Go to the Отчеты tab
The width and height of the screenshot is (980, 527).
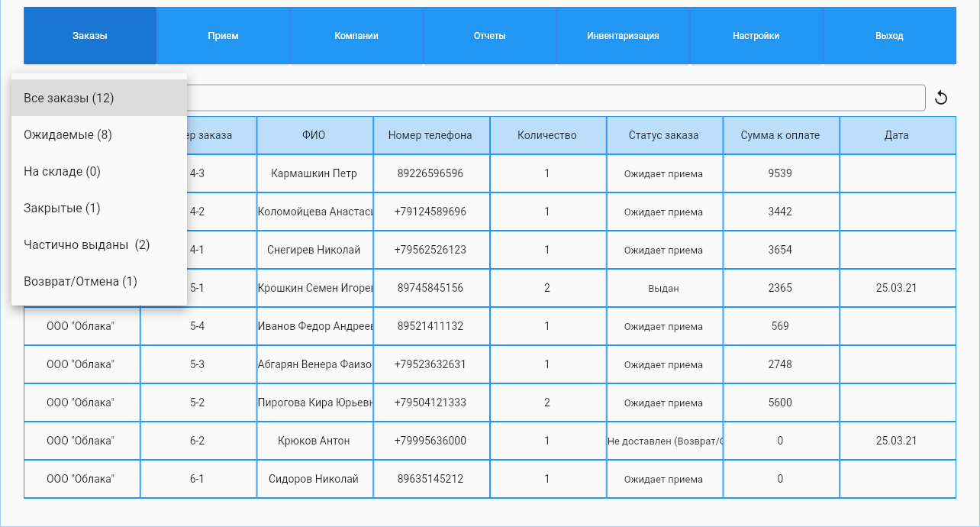point(490,36)
